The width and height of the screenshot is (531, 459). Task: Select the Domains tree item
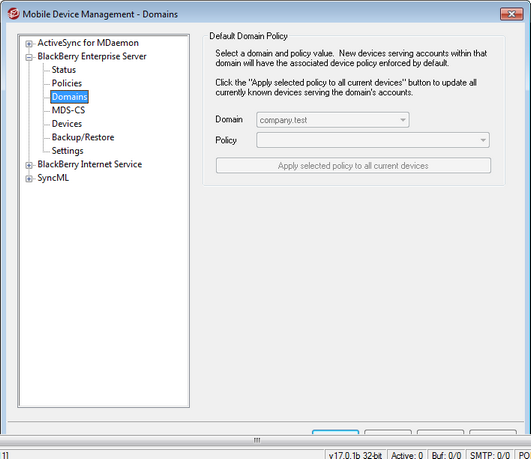69,97
